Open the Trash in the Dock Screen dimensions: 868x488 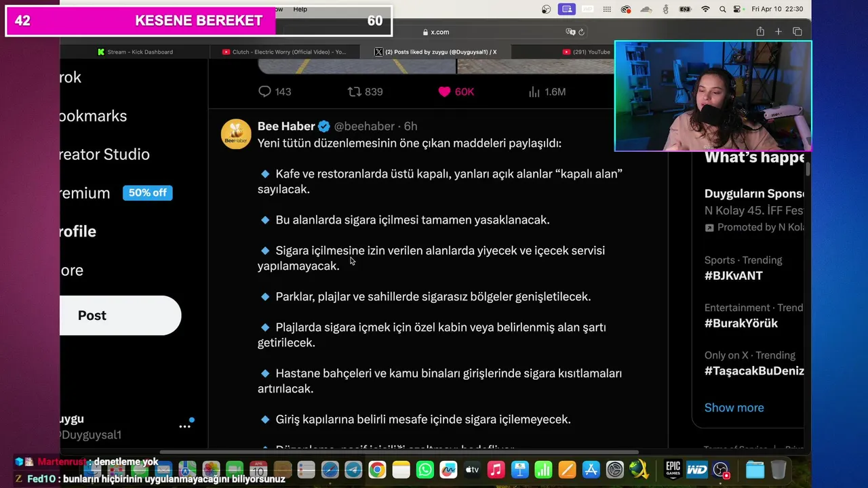click(778, 470)
